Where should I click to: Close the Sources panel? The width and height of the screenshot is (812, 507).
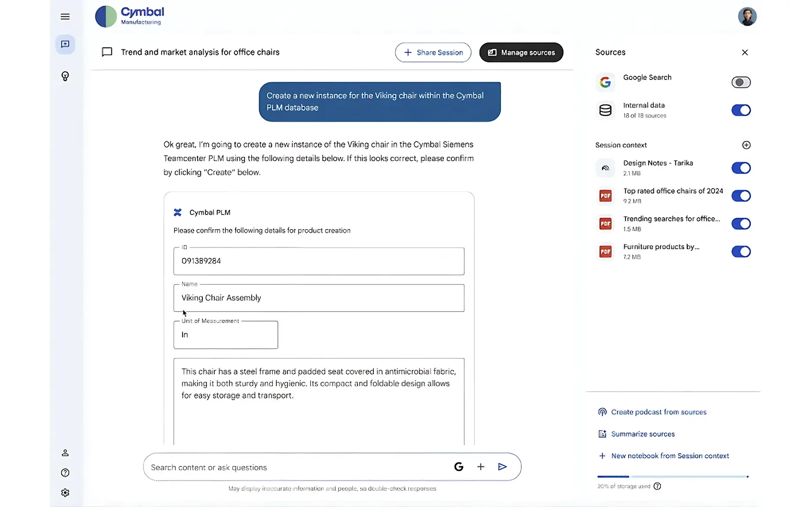point(744,52)
